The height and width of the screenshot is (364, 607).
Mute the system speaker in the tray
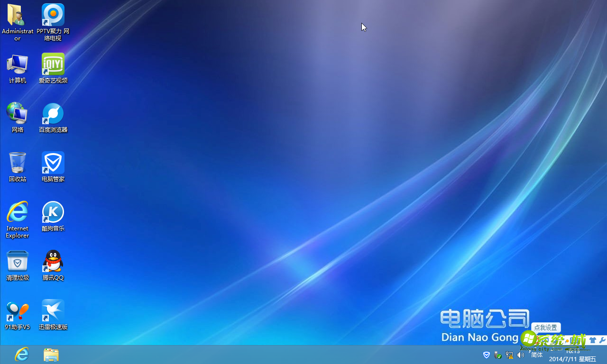point(520,355)
